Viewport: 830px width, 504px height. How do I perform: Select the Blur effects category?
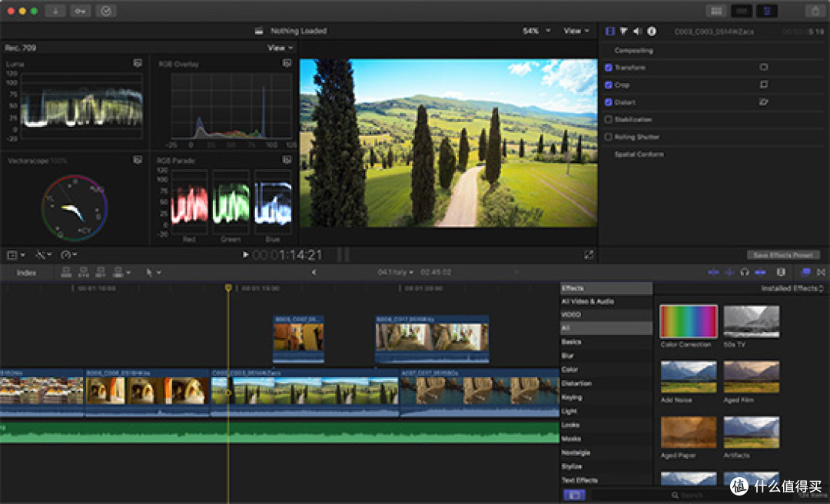[x=567, y=355]
